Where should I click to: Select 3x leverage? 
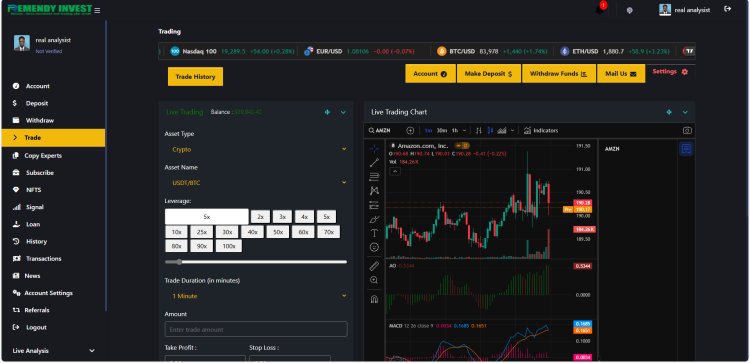[283, 217]
